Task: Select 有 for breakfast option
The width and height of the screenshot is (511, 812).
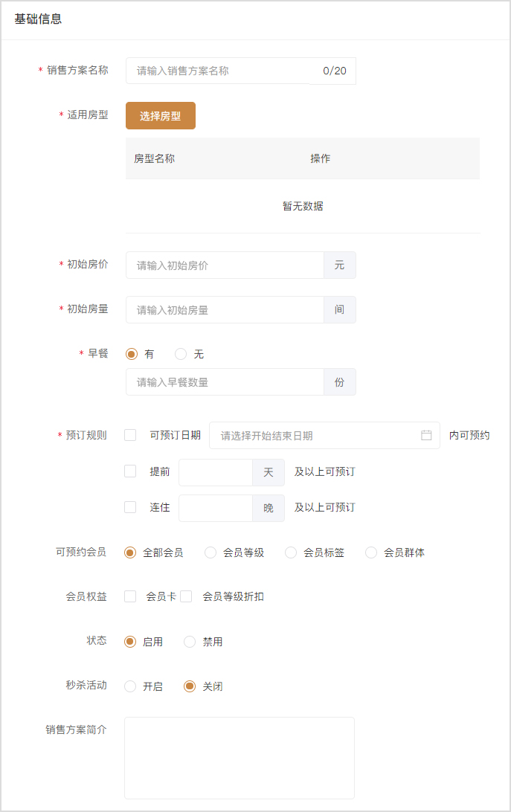Action: click(132, 355)
